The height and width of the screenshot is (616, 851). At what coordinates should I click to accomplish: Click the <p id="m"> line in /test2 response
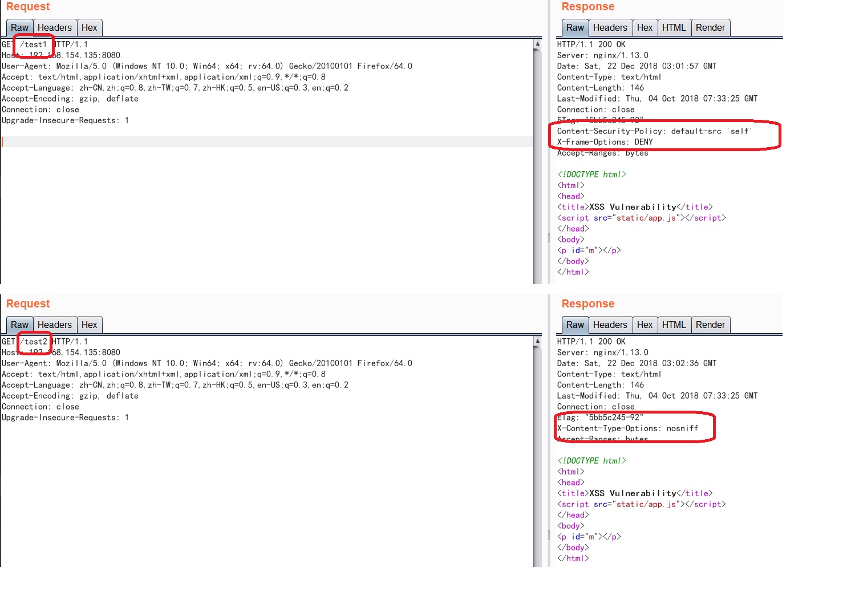589,537
